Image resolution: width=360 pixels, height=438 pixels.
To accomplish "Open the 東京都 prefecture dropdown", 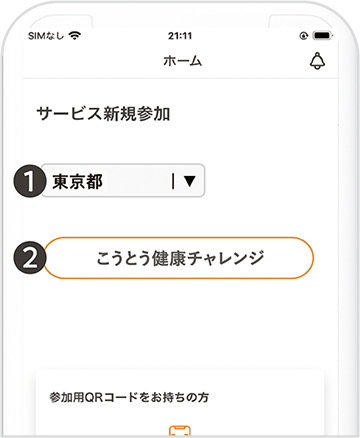I will coord(123,180).
